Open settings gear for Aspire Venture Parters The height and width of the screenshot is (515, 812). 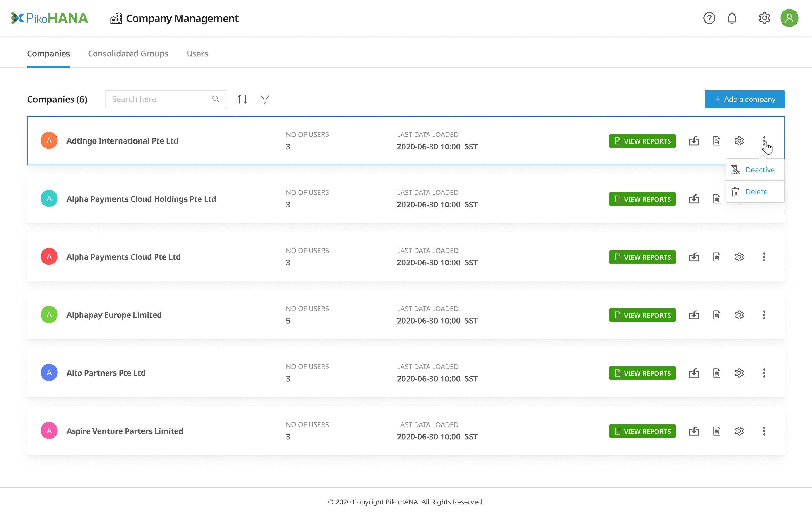[x=739, y=431]
